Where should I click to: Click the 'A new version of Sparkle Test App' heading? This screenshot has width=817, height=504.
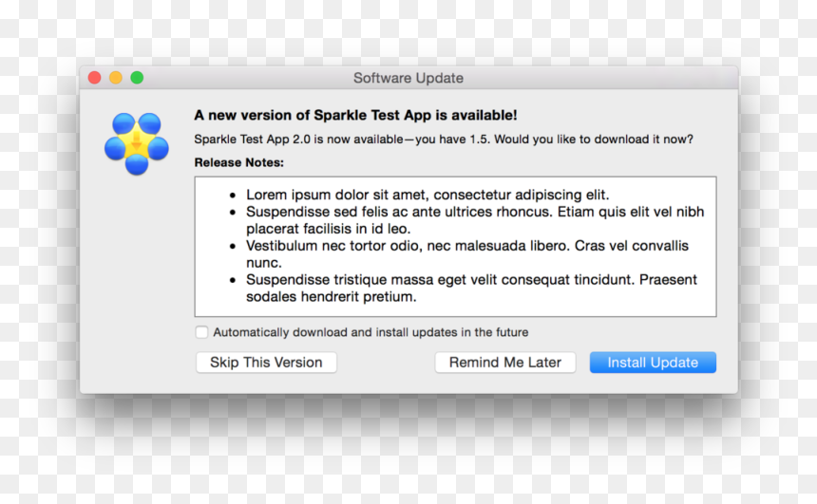click(356, 115)
